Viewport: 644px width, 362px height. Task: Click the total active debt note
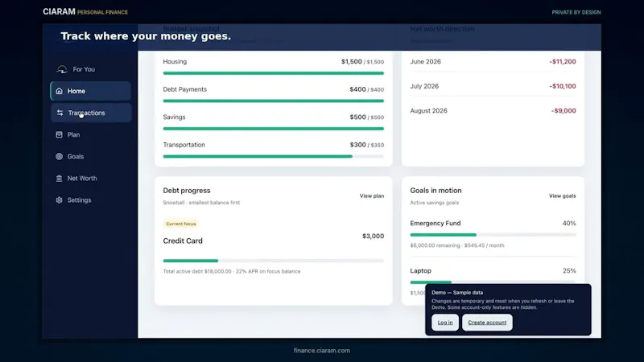click(232, 271)
